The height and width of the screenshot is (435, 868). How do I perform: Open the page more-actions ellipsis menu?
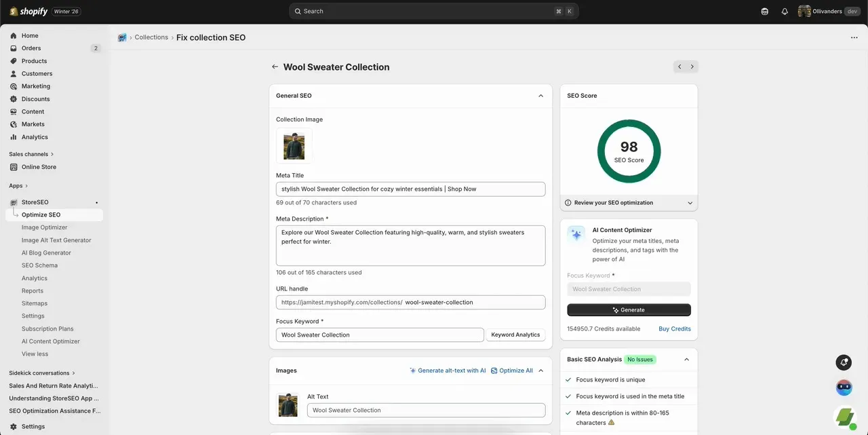[854, 38]
